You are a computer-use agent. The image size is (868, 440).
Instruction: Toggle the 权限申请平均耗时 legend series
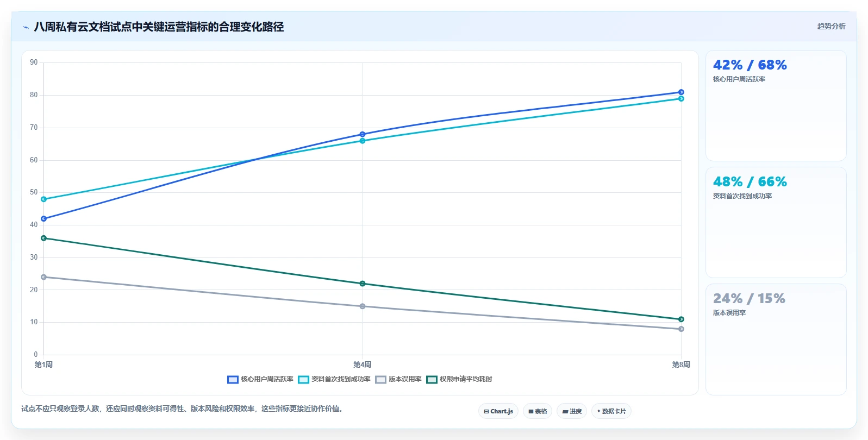click(459, 379)
